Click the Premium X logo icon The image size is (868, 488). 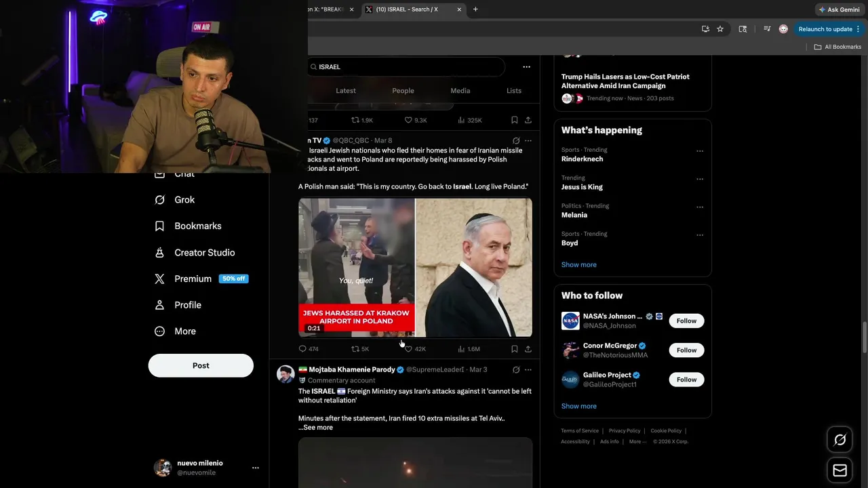click(159, 279)
